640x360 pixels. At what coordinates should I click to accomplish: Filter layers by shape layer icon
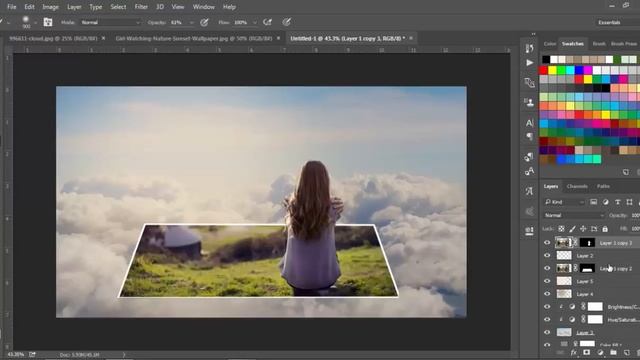click(629, 202)
